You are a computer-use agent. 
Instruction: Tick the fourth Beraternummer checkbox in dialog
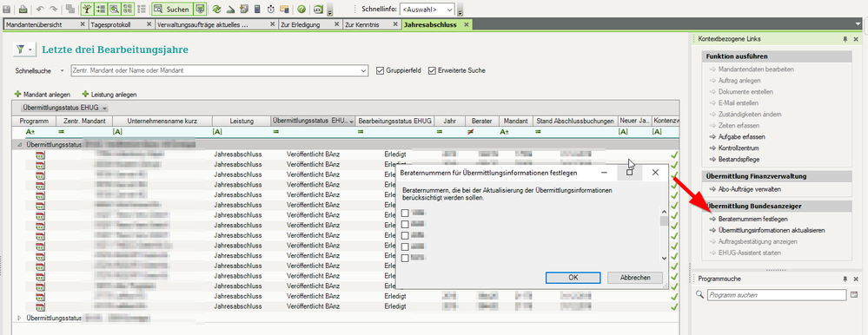405,246
